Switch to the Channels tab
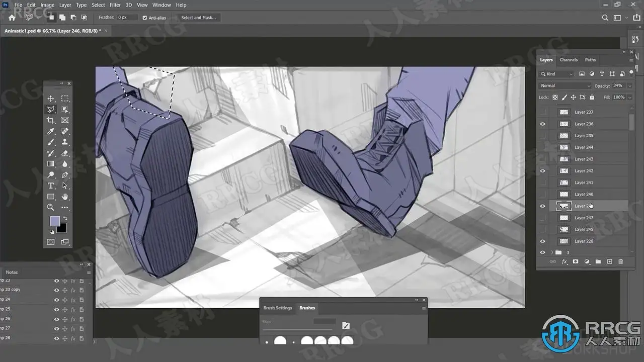This screenshot has height=362, width=644. click(x=569, y=60)
